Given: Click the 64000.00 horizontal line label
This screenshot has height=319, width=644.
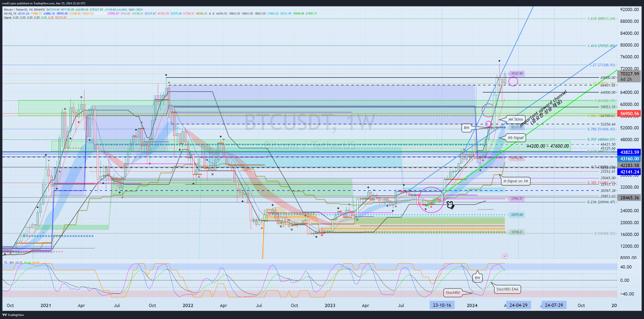Looking at the screenshot, I should [608, 92].
